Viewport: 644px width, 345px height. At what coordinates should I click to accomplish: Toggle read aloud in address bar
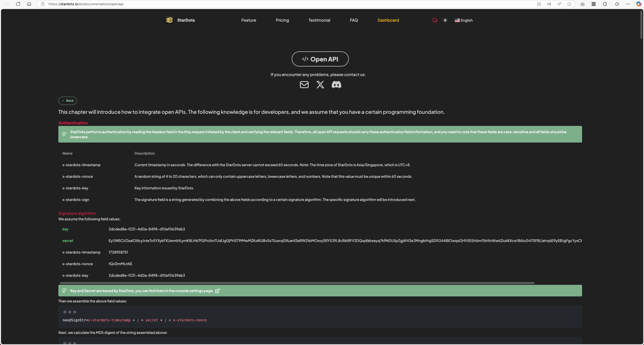559,4
